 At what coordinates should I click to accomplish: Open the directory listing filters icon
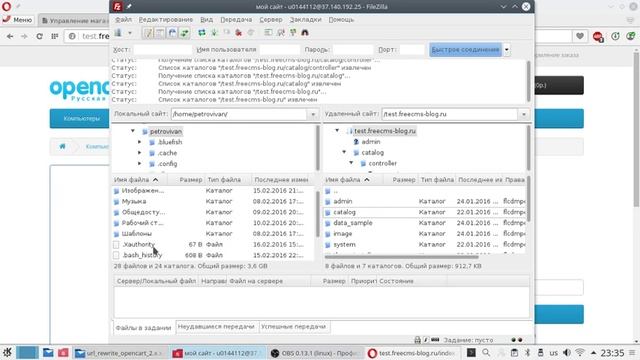268,33
